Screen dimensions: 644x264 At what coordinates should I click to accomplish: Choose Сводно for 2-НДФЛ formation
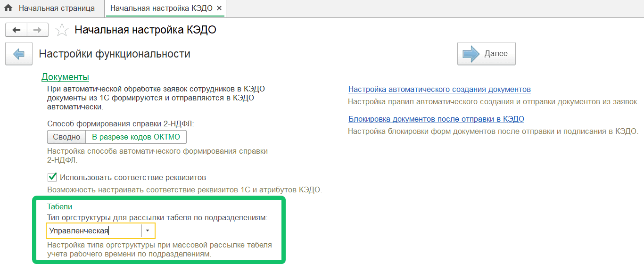[66, 137]
